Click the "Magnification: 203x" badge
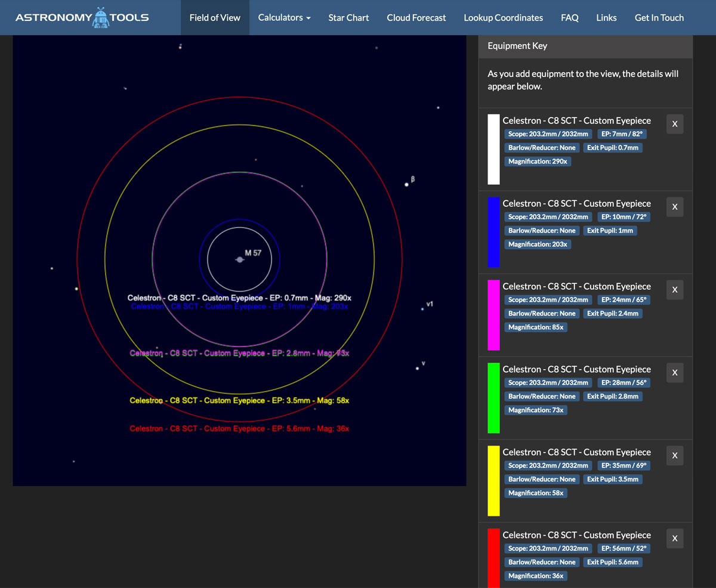Screen dimensions: 716x588 (538, 245)
